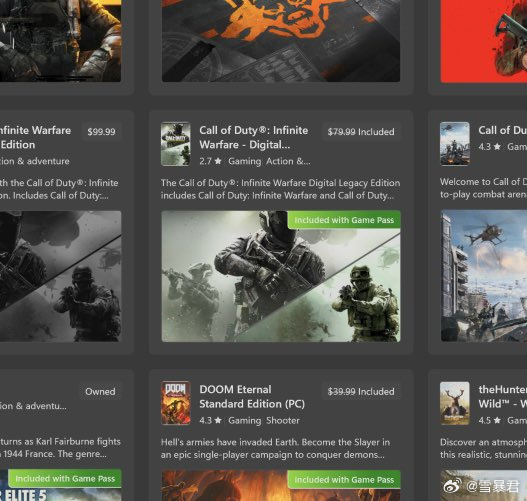Click the Included with Game Pass banner on Sniper Elite 5
Viewport: 527px width, 501px height.
(x=65, y=478)
